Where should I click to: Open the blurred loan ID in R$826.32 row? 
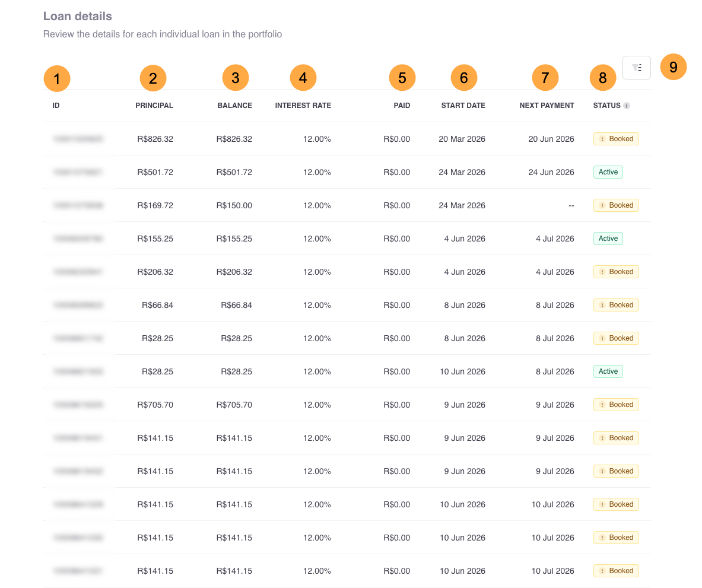(78, 139)
